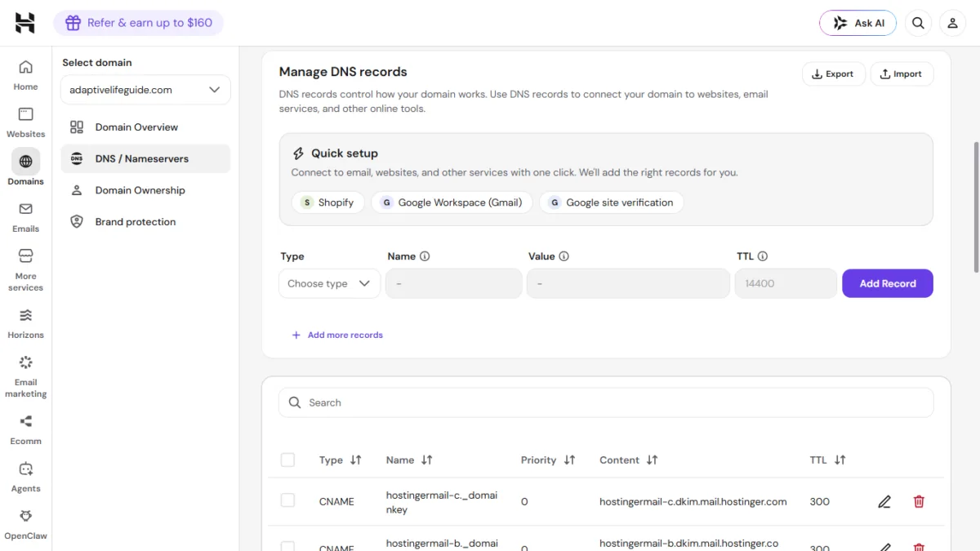Expand the adaptivelifeguide.com domain selector
The width and height of the screenshot is (980, 551).
tap(145, 90)
